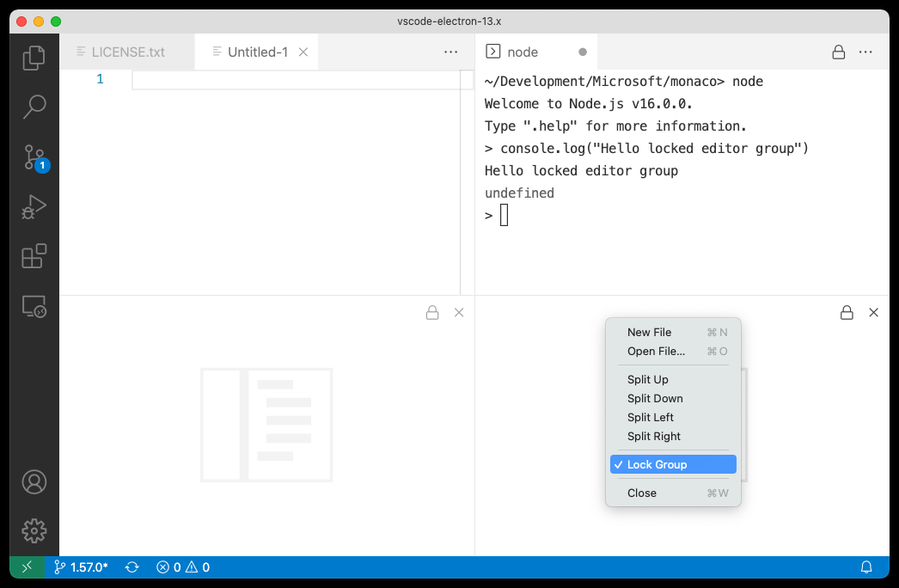Open the editor actions ellipsis menu
This screenshot has width=899, height=588.
coord(450,52)
